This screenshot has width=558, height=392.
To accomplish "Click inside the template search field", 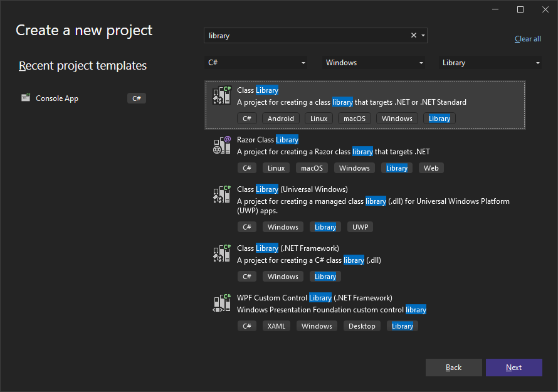I will [307, 36].
